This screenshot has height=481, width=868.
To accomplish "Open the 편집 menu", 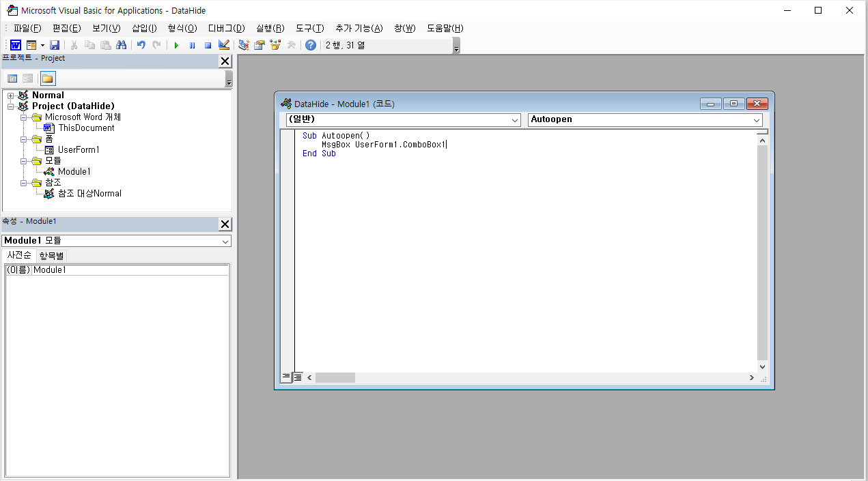I will (66, 28).
